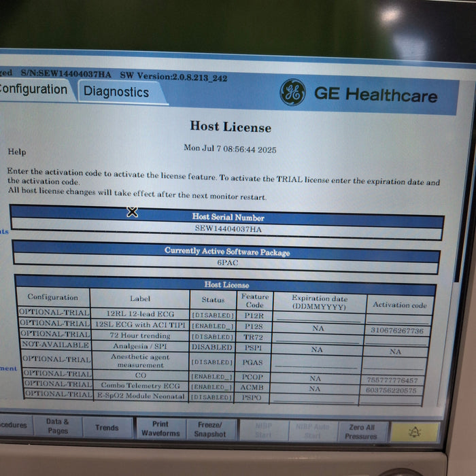Click the expiration date field for P12R
This screenshot has width=476, height=476.
click(x=319, y=318)
